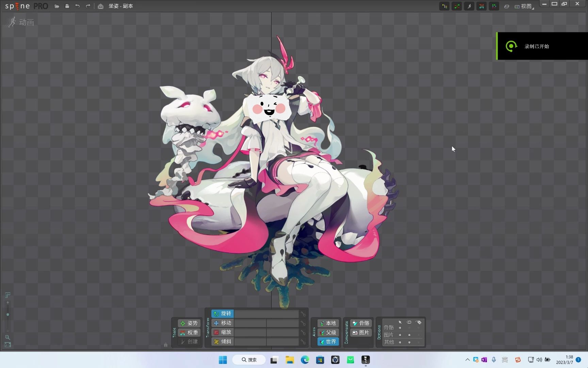Redo the last undone action

tap(88, 6)
